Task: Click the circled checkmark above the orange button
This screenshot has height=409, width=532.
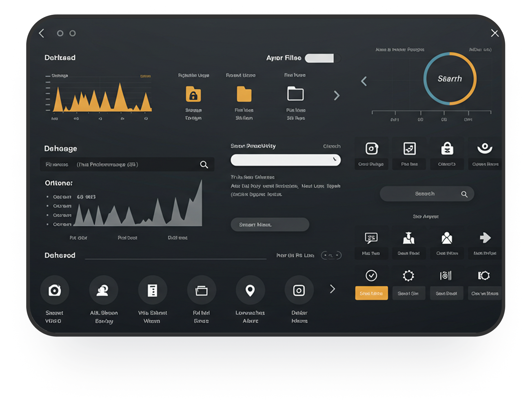Action: [x=371, y=275]
